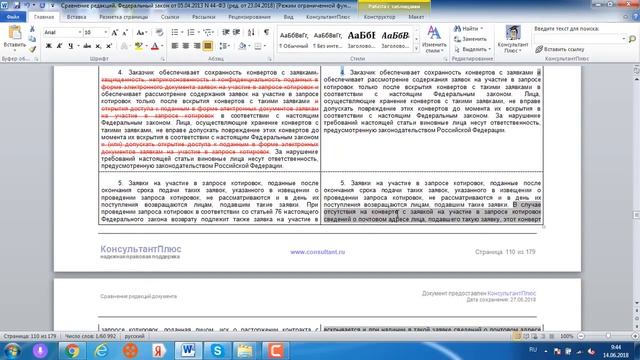The width and height of the screenshot is (640, 360).
Task: Toggle strikethrough formatting
Action: coord(87,46)
